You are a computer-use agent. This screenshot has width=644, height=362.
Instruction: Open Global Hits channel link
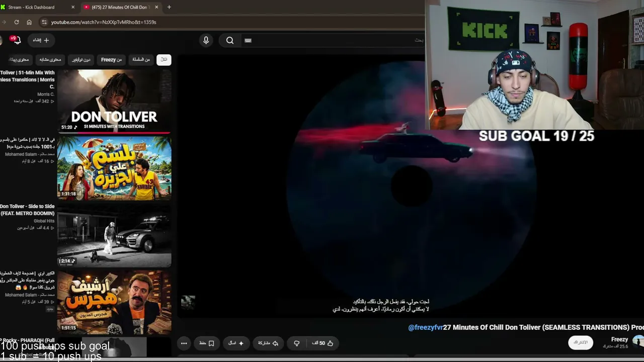44,221
